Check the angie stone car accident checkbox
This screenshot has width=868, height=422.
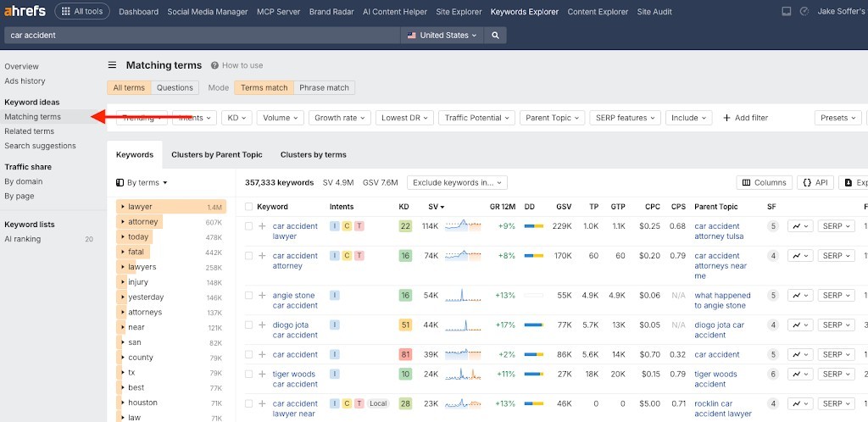(x=248, y=296)
